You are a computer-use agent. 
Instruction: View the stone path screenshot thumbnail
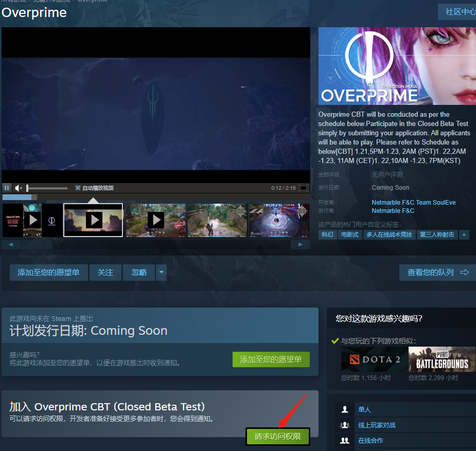218,220
